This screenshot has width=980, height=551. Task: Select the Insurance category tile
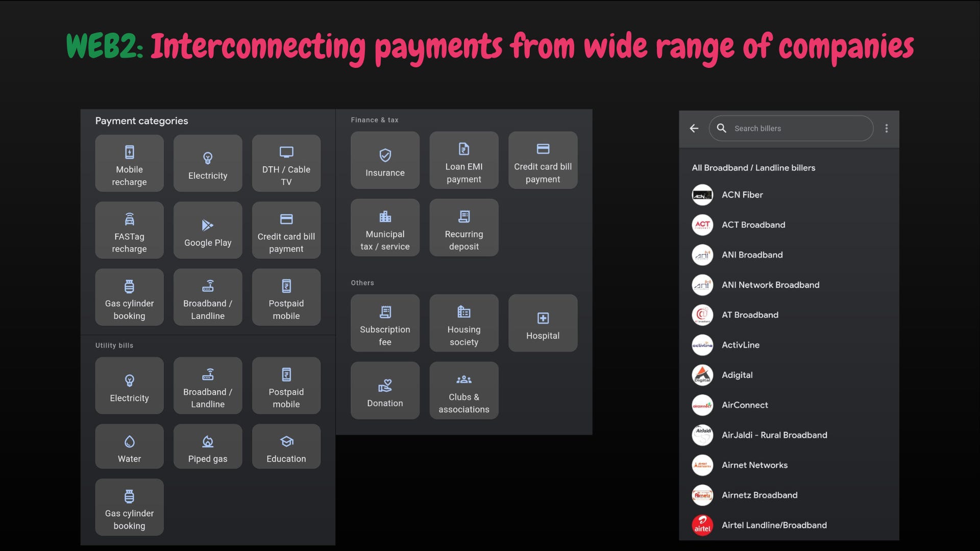point(385,160)
